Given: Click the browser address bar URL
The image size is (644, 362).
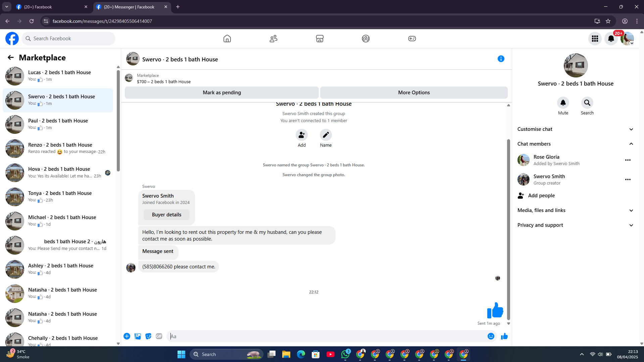Looking at the screenshot, I should click(x=102, y=21).
